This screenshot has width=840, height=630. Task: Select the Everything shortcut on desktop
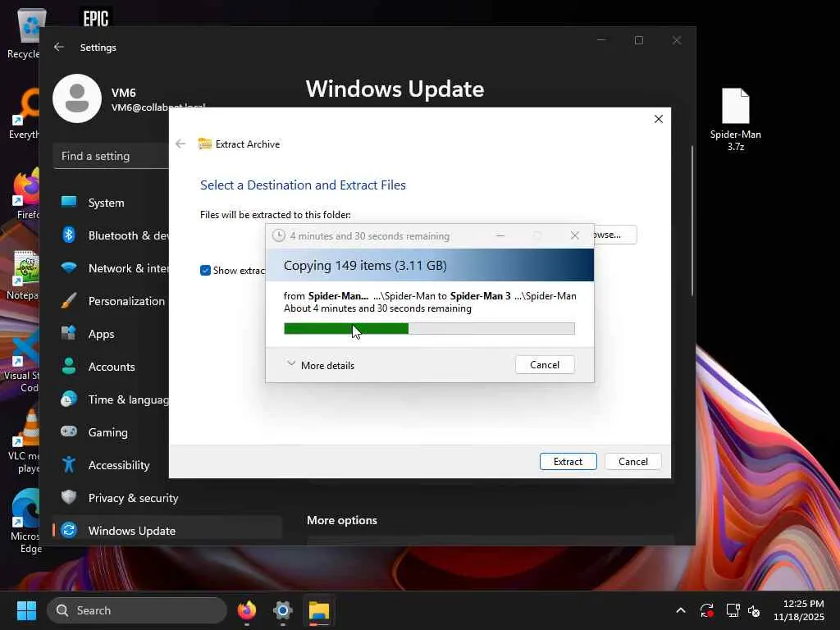pos(24,113)
